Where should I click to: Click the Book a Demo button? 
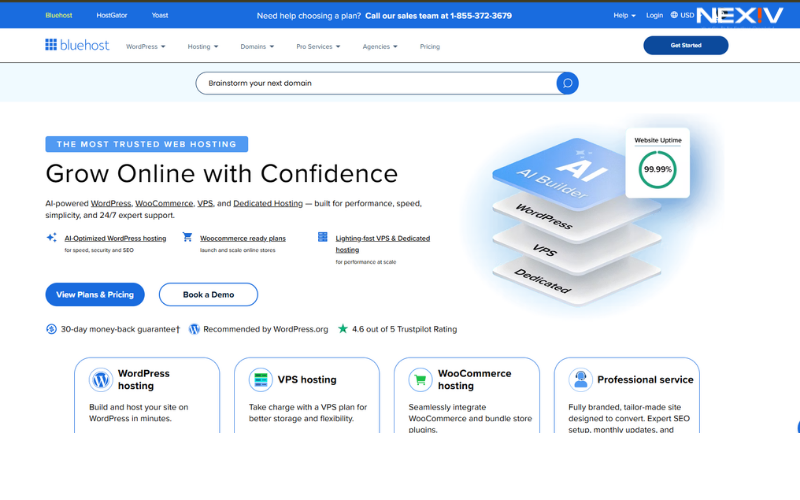click(208, 294)
